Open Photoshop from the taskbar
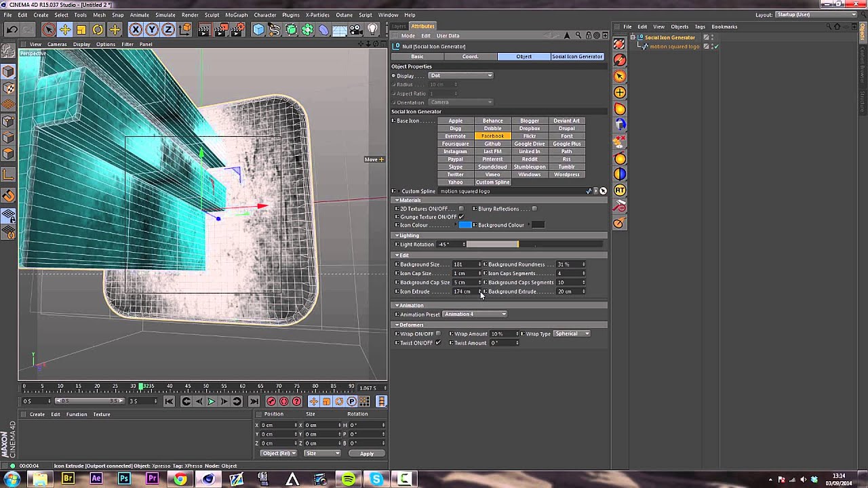868x488 pixels. [x=124, y=479]
